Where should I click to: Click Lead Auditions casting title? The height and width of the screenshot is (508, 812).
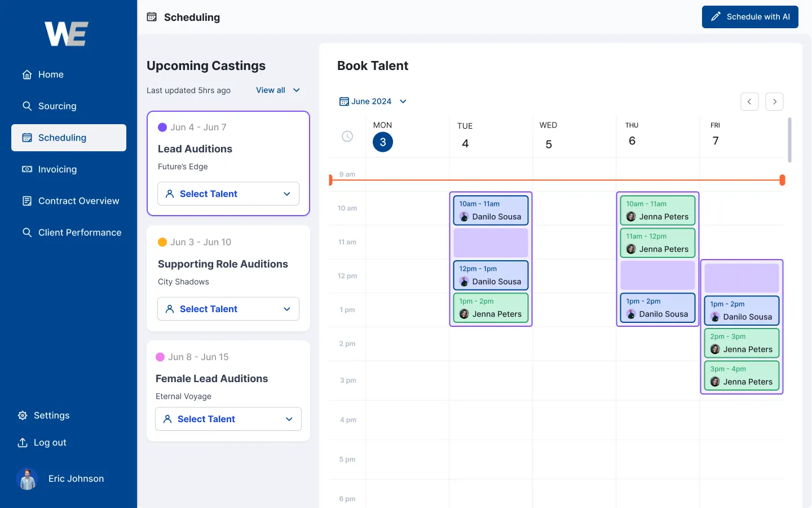click(195, 149)
